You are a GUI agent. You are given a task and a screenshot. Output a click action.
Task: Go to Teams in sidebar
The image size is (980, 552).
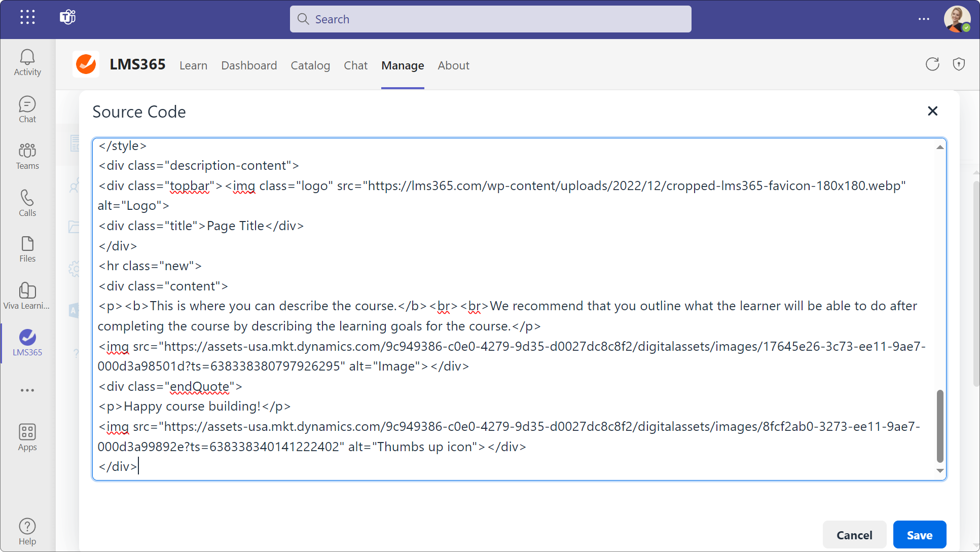coord(27,156)
